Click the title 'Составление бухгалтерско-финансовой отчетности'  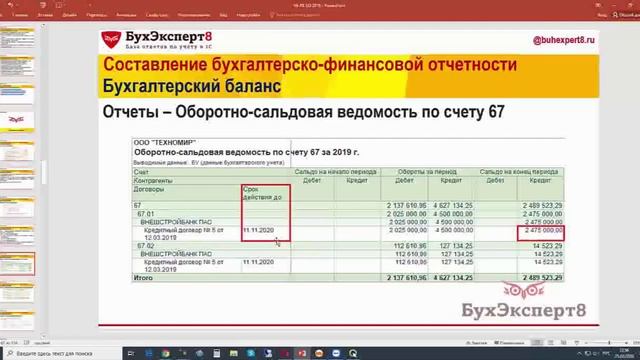tap(310, 64)
